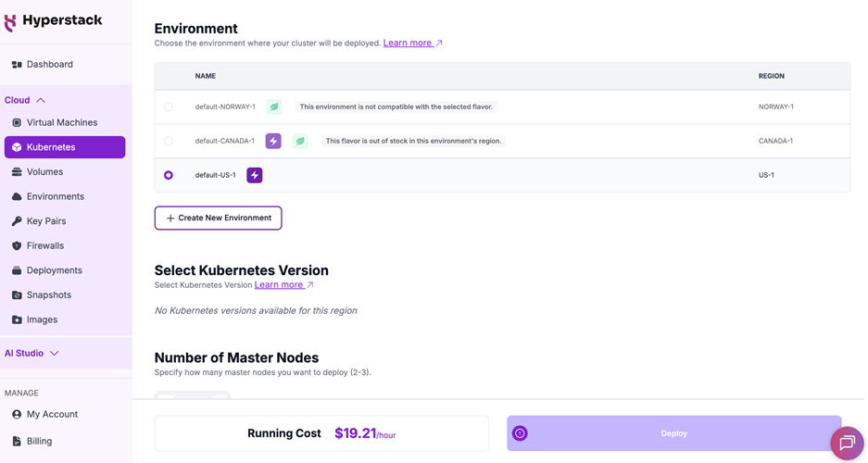Collapse the Cloud section chevron

[41, 100]
